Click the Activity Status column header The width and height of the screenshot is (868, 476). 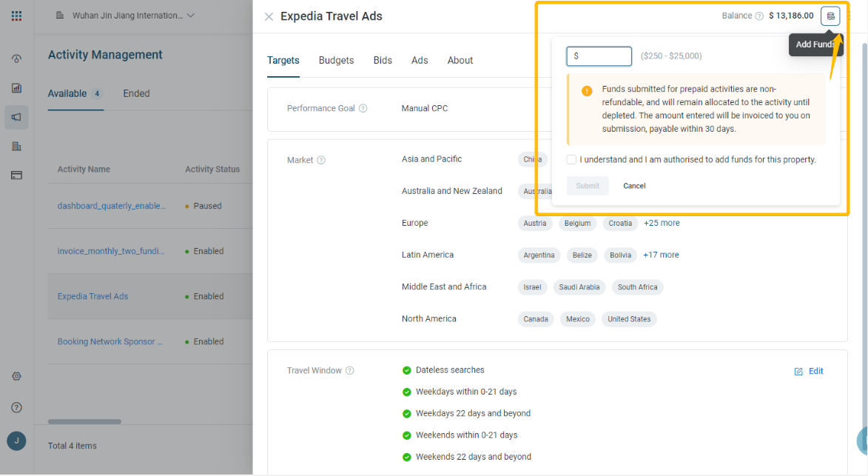click(x=212, y=170)
